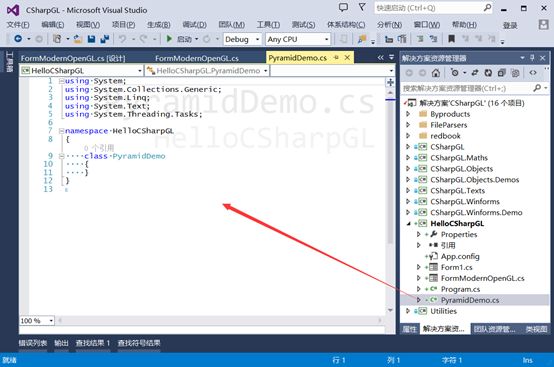The image size is (554, 367).
Task: Switch to the 类视图 panel tab
Action: click(x=536, y=329)
